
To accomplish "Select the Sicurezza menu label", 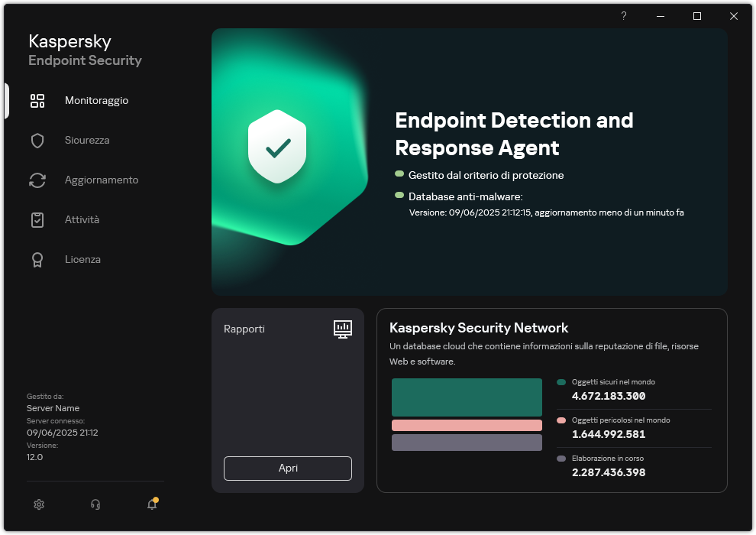I will click(x=87, y=141).
